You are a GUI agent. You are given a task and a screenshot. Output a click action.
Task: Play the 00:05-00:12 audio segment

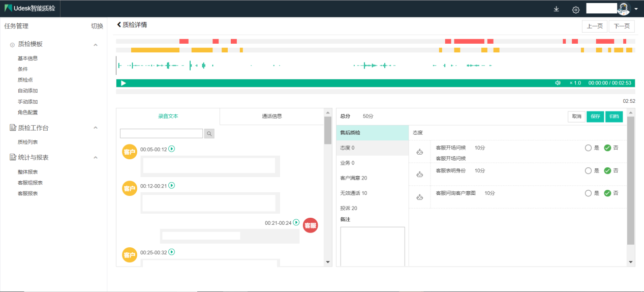tap(172, 149)
